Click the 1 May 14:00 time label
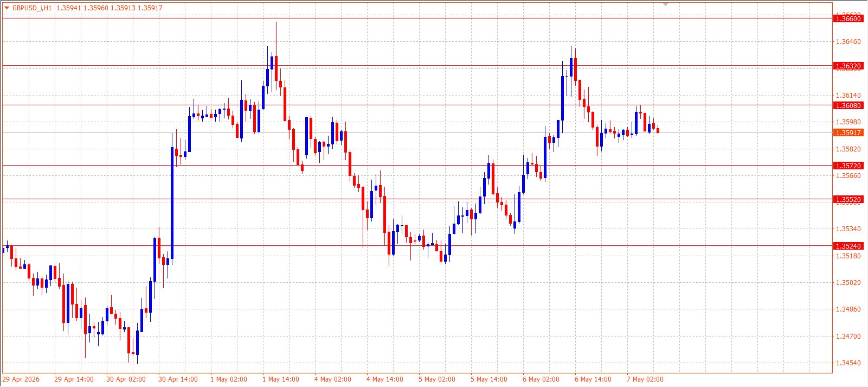This screenshot has width=868, height=387. point(281,379)
